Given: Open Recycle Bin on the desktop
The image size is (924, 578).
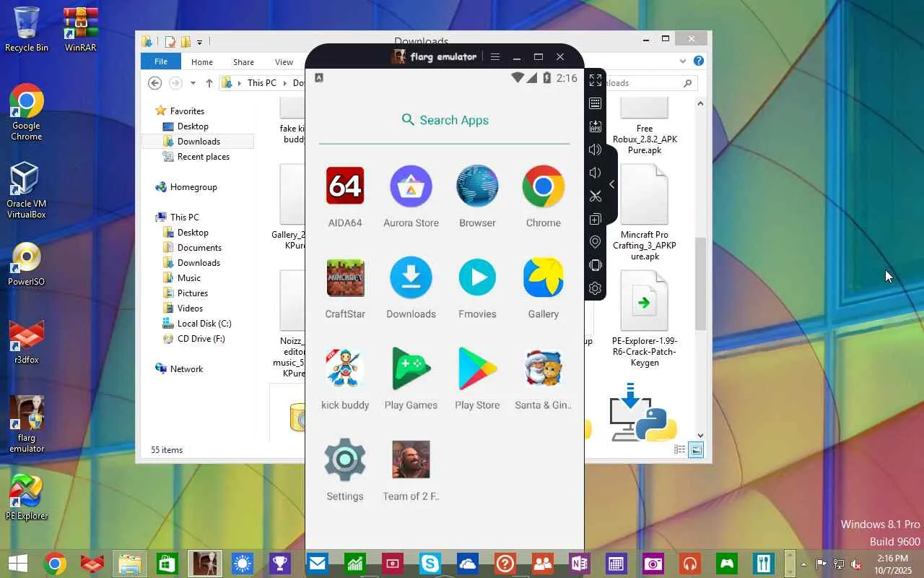Looking at the screenshot, I should [27, 30].
